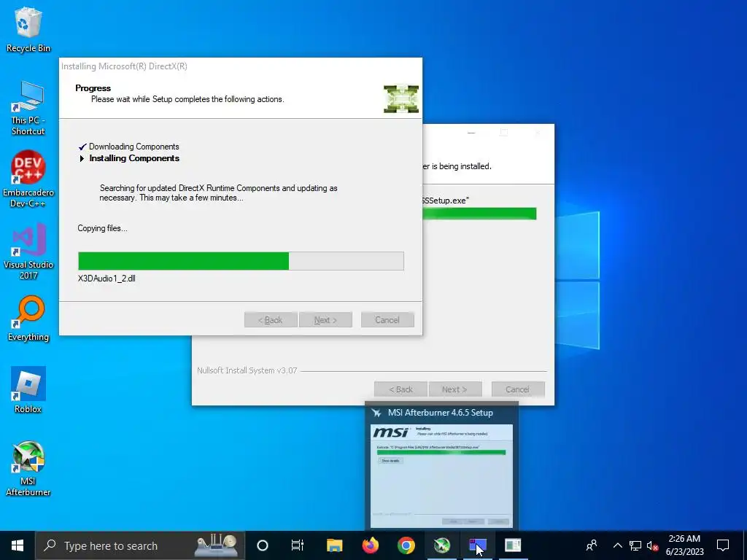Click Back in the Nullsoft setup window

coord(401,389)
